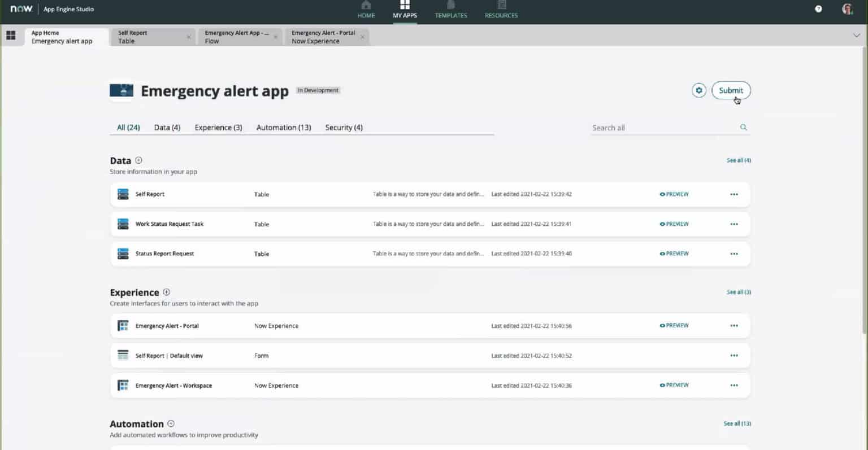This screenshot has height=450, width=868.
Task: Open the user profile avatar
Action: tap(847, 8)
